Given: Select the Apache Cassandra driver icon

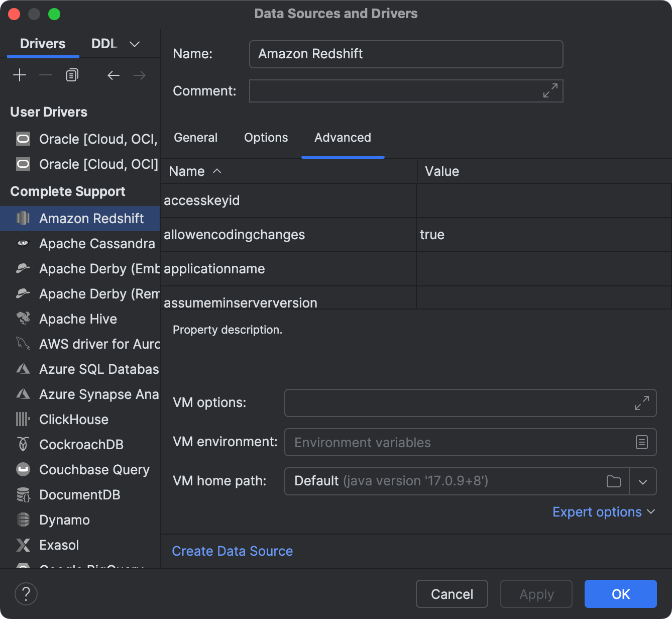Looking at the screenshot, I should coord(23,243).
